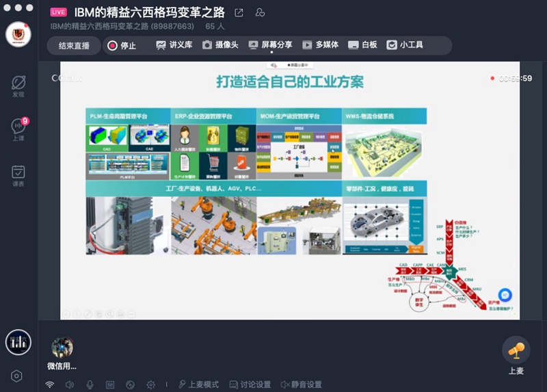
Task: Click the blue chat bubble floating button
Action: coord(505,296)
